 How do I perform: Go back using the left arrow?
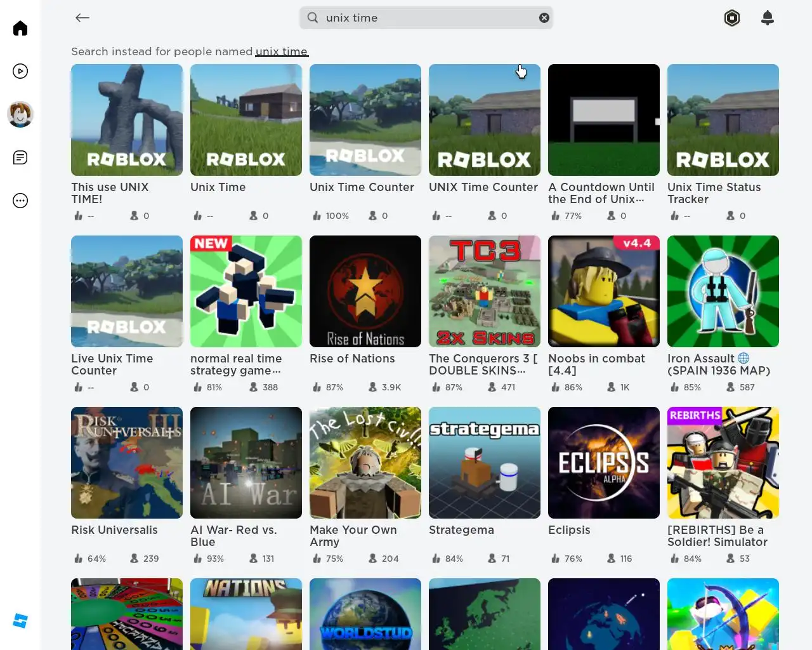tap(82, 18)
